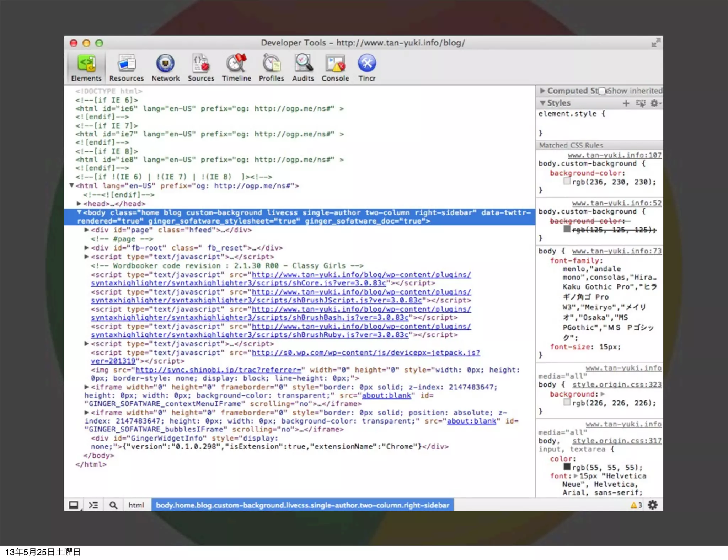This screenshot has height=560, width=728.
Task: Click the rgb(55, 55, 55) color swatch
Action: click(x=567, y=467)
